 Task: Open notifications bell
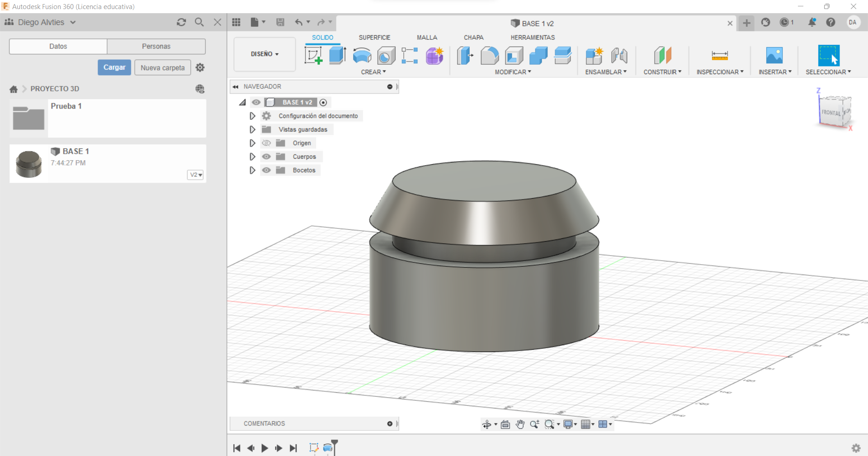812,22
